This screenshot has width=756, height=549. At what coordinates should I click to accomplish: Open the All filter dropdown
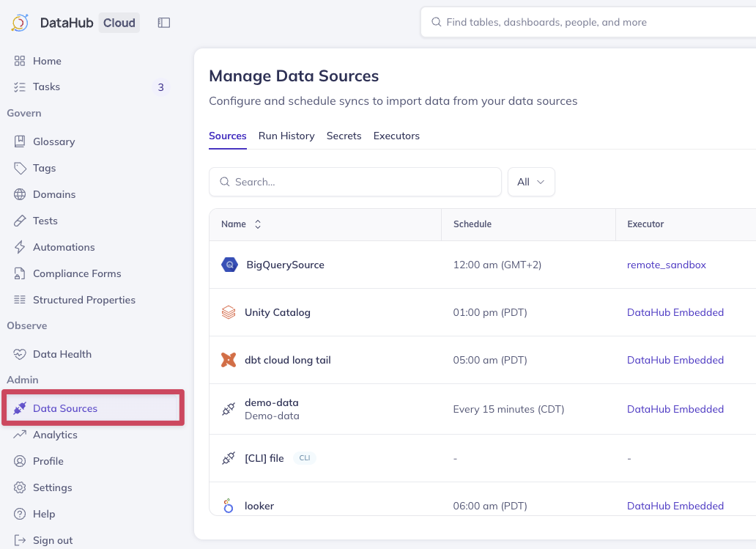click(531, 182)
